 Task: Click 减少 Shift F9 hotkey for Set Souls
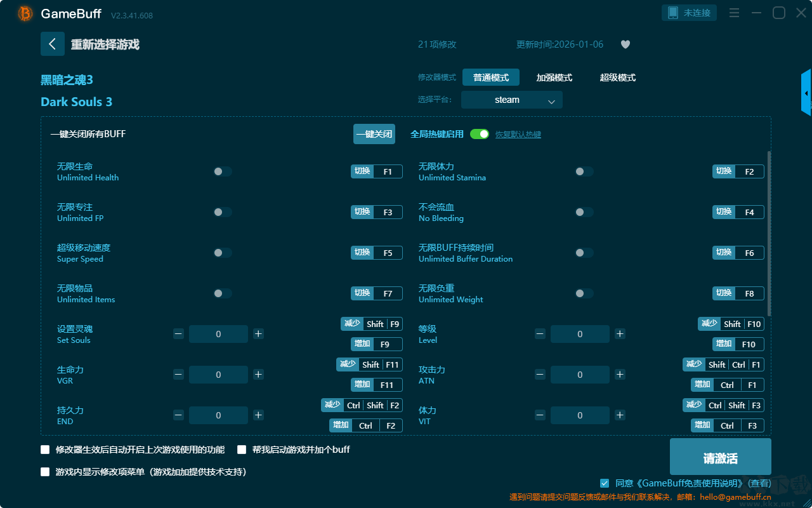(x=372, y=324)
